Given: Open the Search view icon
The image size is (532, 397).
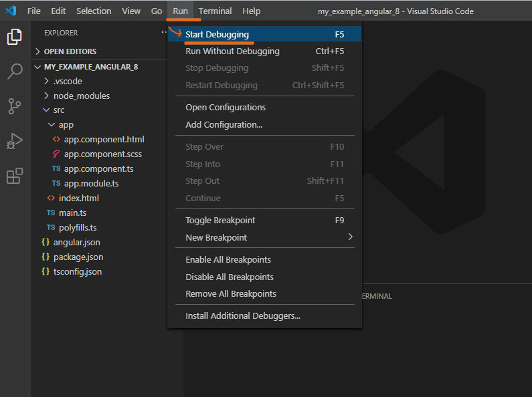Looking at the screenshot, I should pyautogui.click(x=14, y=72).
